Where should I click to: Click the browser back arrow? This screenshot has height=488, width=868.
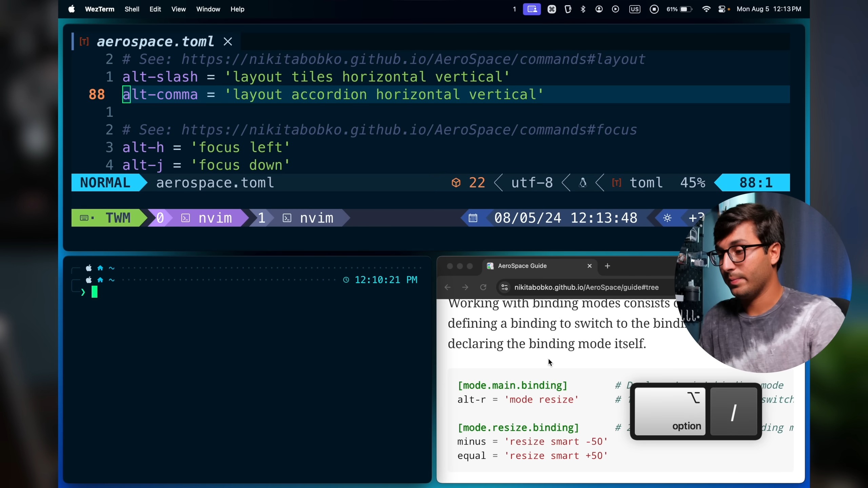(x=448, y=287)
